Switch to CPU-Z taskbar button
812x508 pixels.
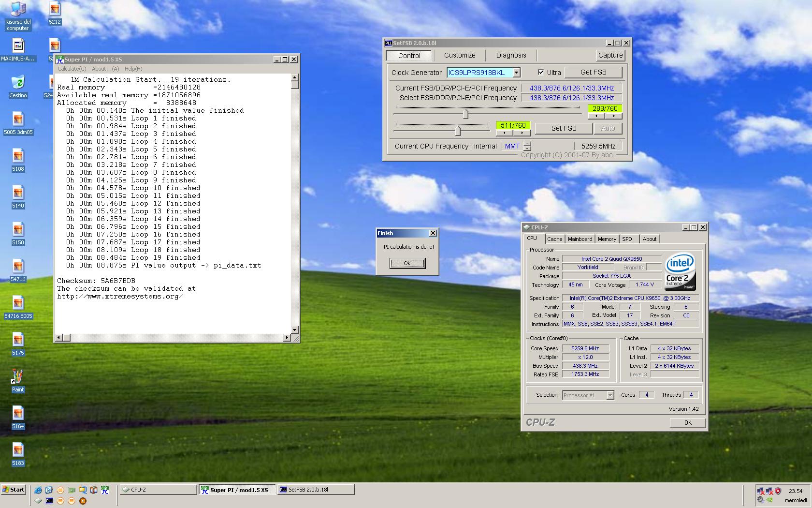click(158, 490)
